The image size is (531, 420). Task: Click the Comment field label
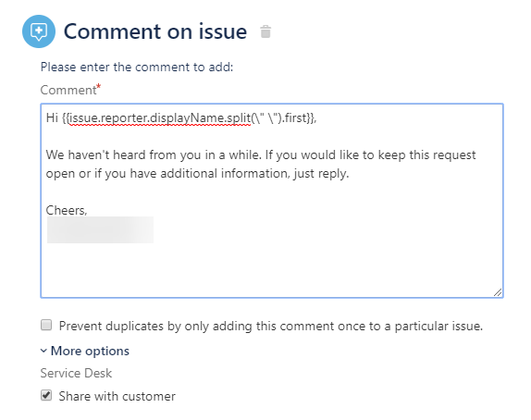click(70, 90)
